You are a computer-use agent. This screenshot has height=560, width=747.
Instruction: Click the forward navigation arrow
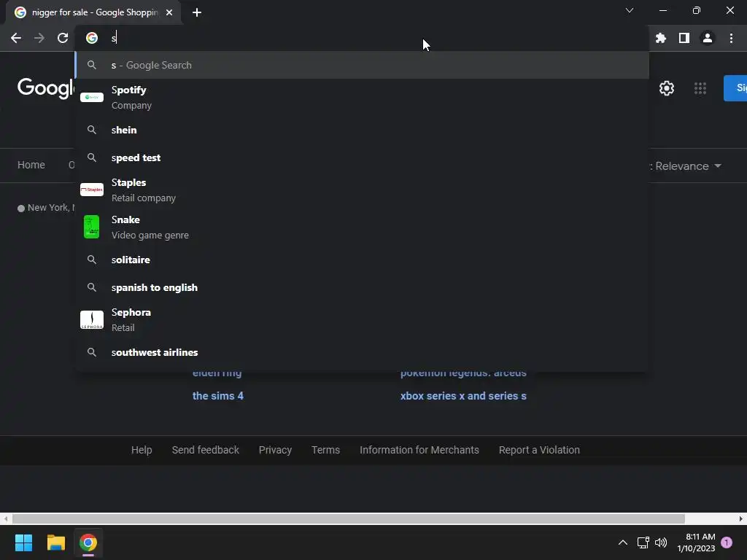coord(39,38)
